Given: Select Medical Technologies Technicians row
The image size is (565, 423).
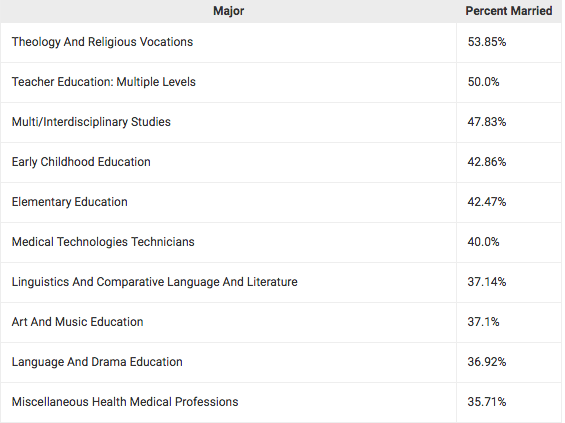Looking at the screenshot, I should click(281, 242).
